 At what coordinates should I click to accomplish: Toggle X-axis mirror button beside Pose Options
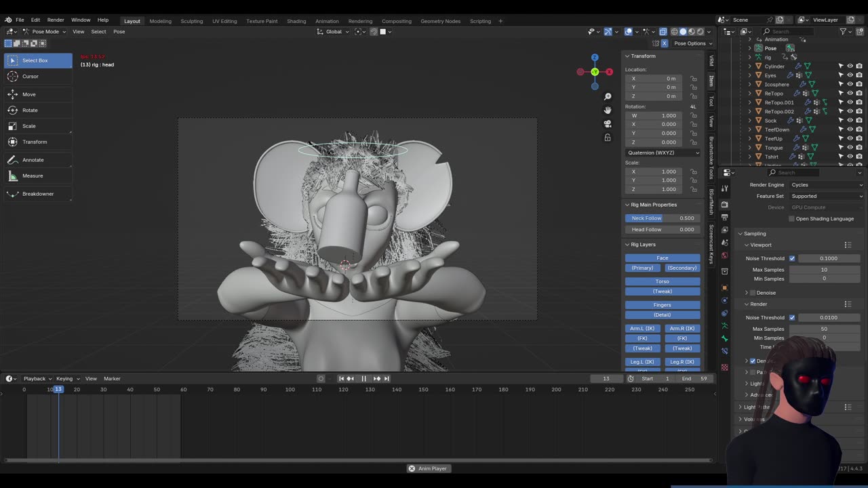pos(665,43)
